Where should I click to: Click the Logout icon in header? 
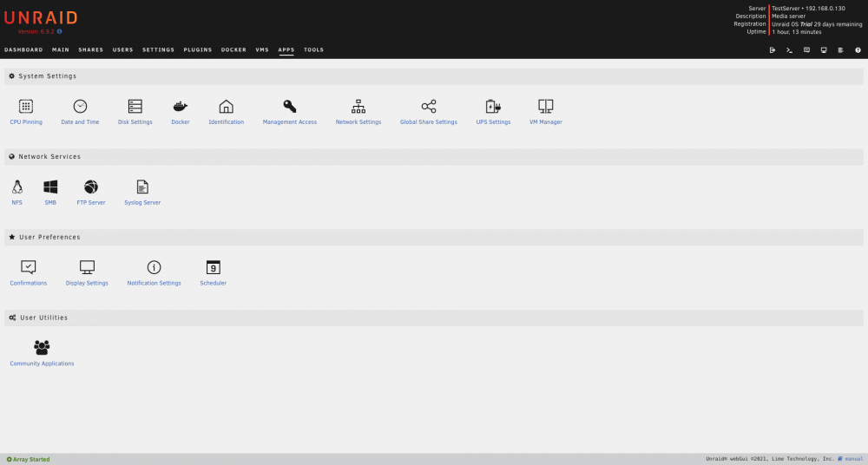pyautogui.click(x=773, y=49)
